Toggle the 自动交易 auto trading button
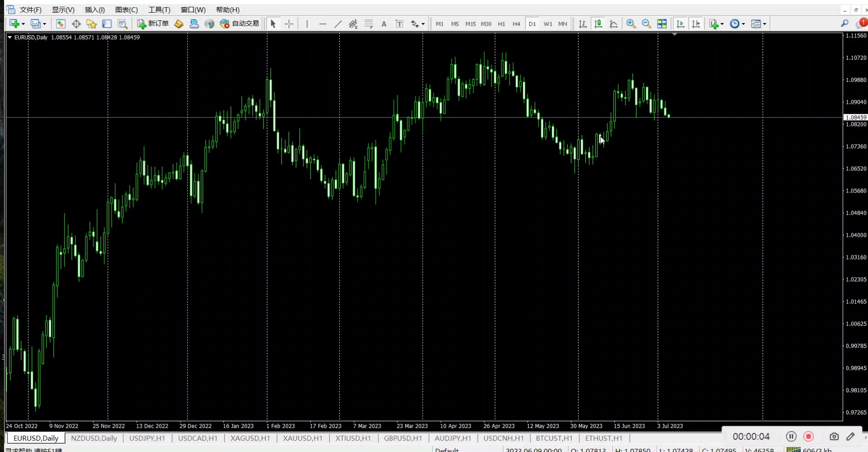Image resolution: width=868 pixels, height=452 pixels. coord(239,24)
